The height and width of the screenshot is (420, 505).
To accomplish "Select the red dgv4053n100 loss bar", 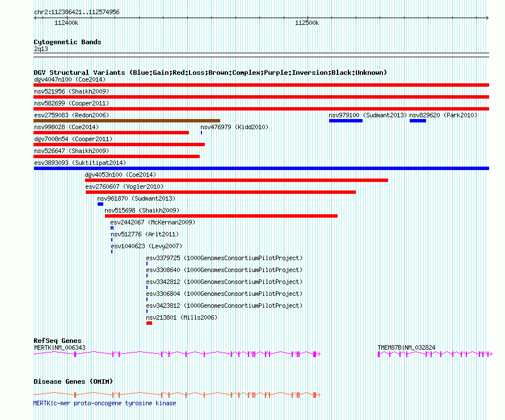I will [x=237, y=180].
